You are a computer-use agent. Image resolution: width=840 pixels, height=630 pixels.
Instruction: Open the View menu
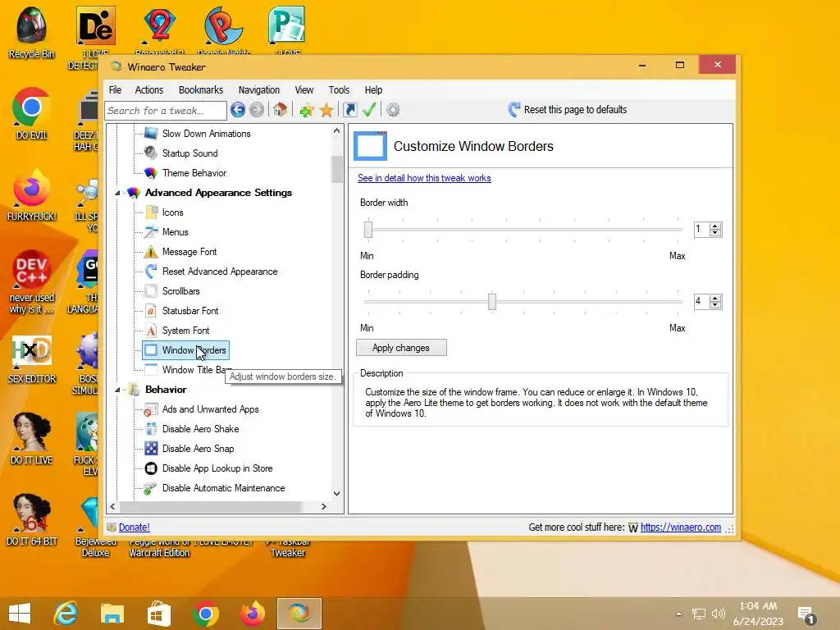(x=304, y=90)
